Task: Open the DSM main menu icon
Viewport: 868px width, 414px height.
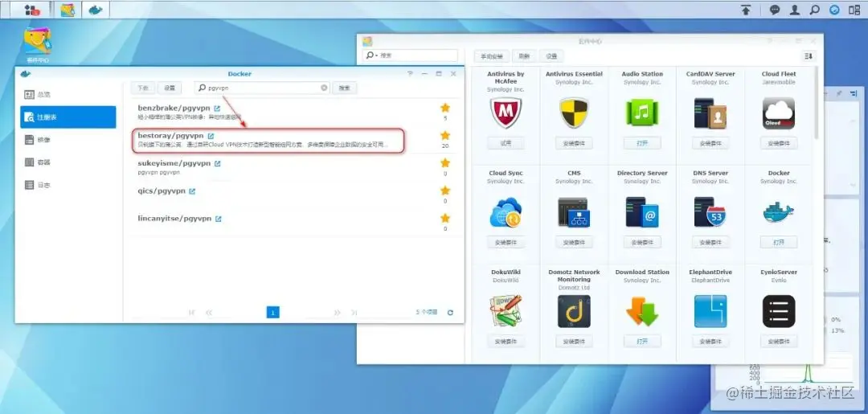Action: [33, 10]
